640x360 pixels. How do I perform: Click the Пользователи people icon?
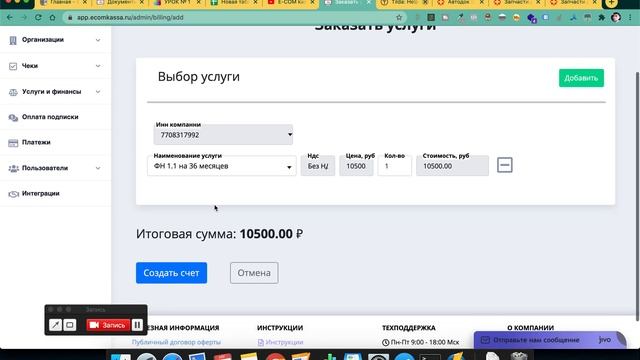click(x=13, y=168)
